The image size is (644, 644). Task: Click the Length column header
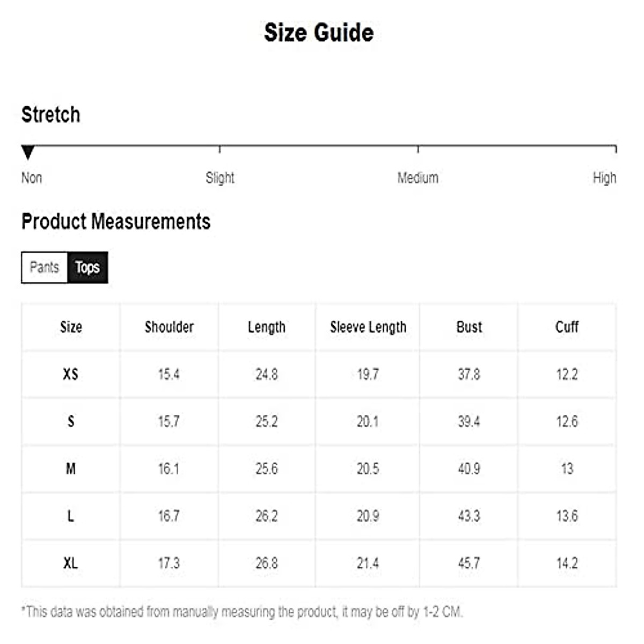pos(267,327)
